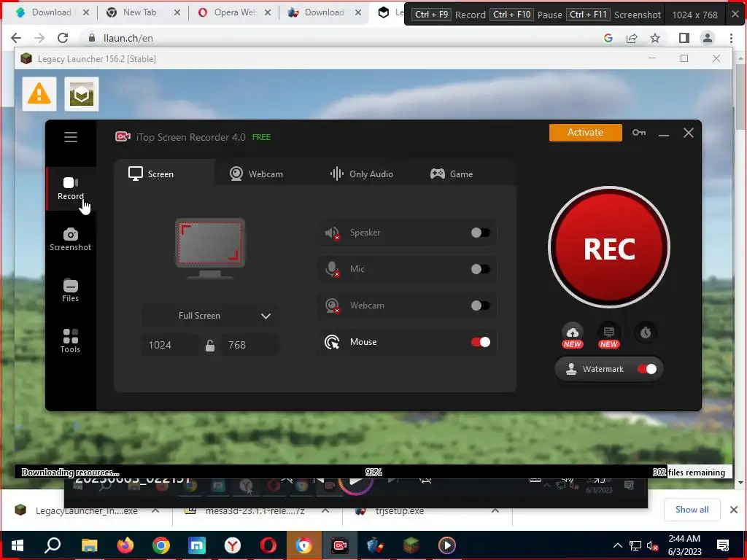Viewport: 747px width, 560px height.
Task: Open the Screenshot section in the sidebar
Action: [x=71, y=239]
